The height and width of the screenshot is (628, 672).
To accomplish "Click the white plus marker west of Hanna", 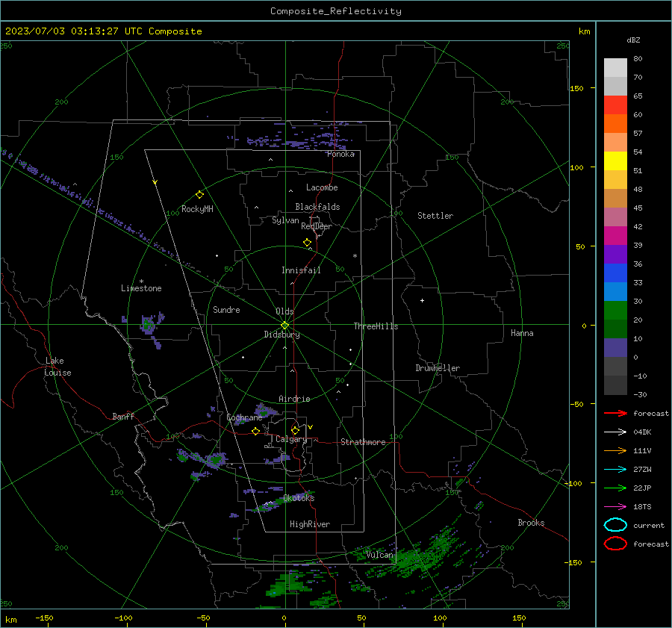I will [x=422, y=300].
